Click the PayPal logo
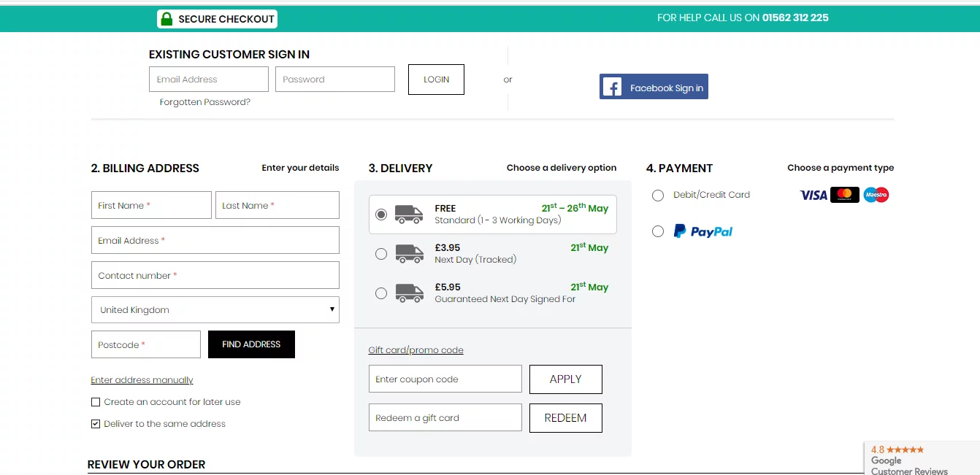Image resolution: width=980 pixels, height=475 pixels. (x=703, y=231)
